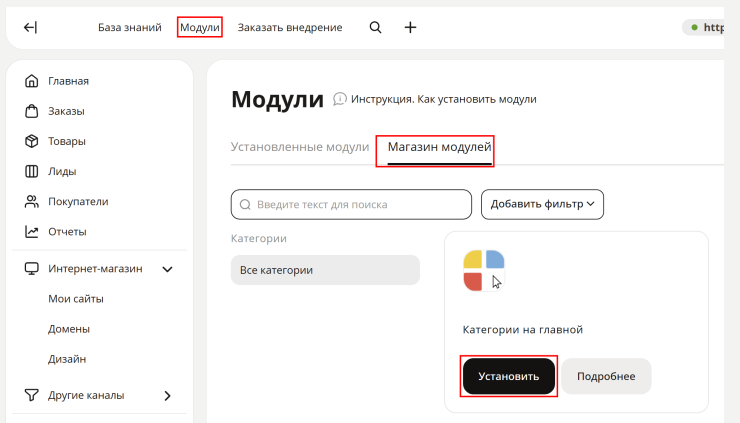The image size is (740, 423).
Task: Click magnifier icon inside module search field
Action: pos(245,204)
